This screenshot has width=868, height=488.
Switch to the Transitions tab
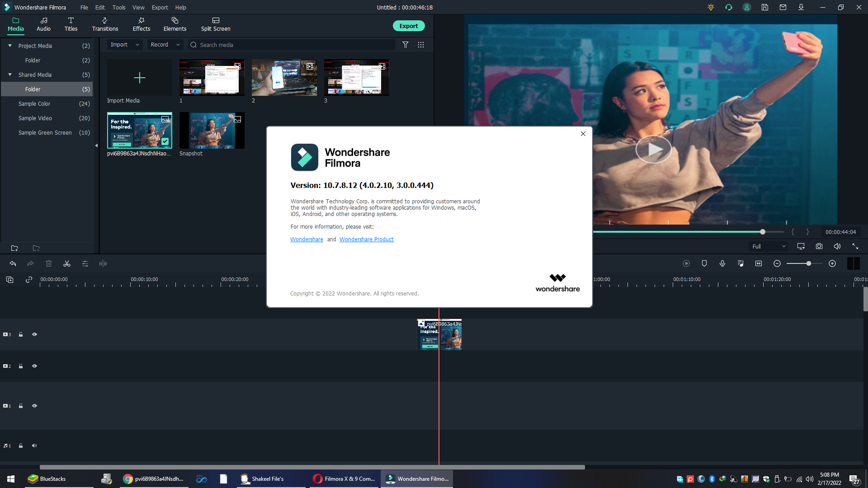tap(105, 24)
